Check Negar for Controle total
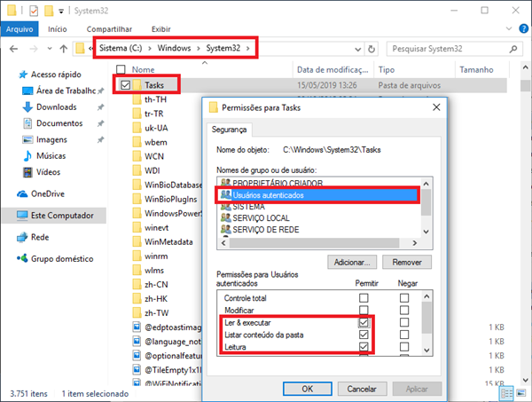Viewport: 532px width, 402px height. pos(404,298)
